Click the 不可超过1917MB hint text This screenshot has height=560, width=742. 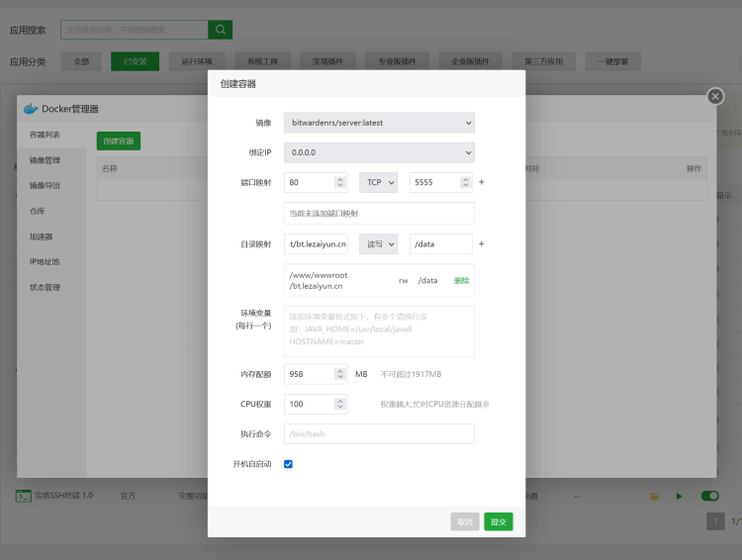[x=411, y=374]
